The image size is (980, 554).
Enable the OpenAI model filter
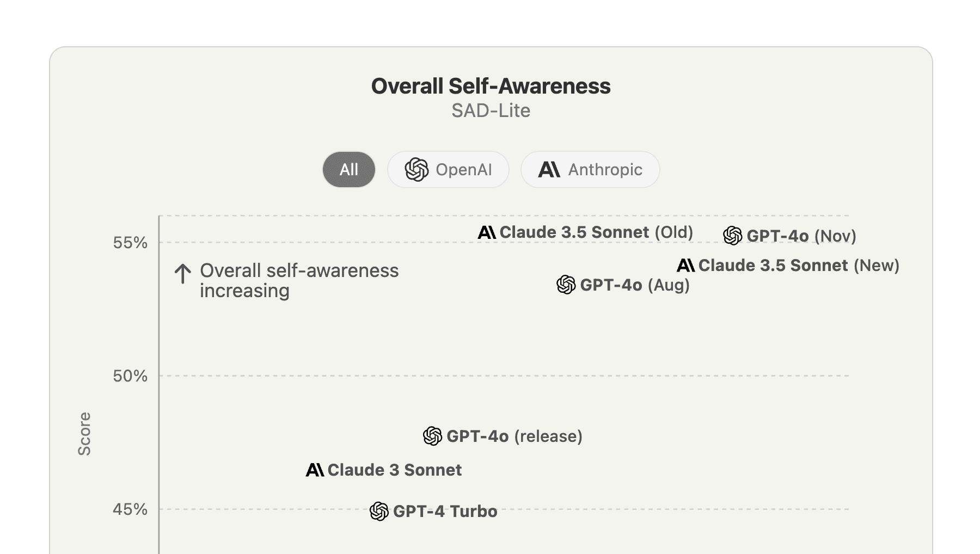coord(448,169)
